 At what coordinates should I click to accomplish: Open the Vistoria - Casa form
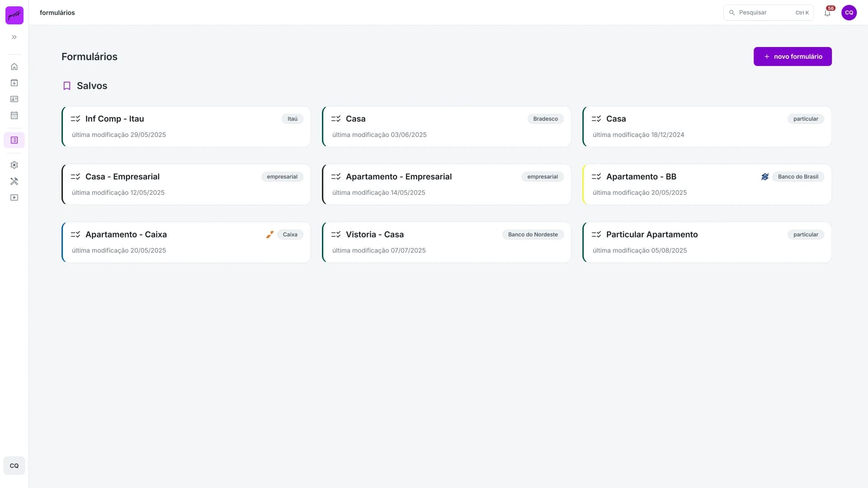(447, 242)
